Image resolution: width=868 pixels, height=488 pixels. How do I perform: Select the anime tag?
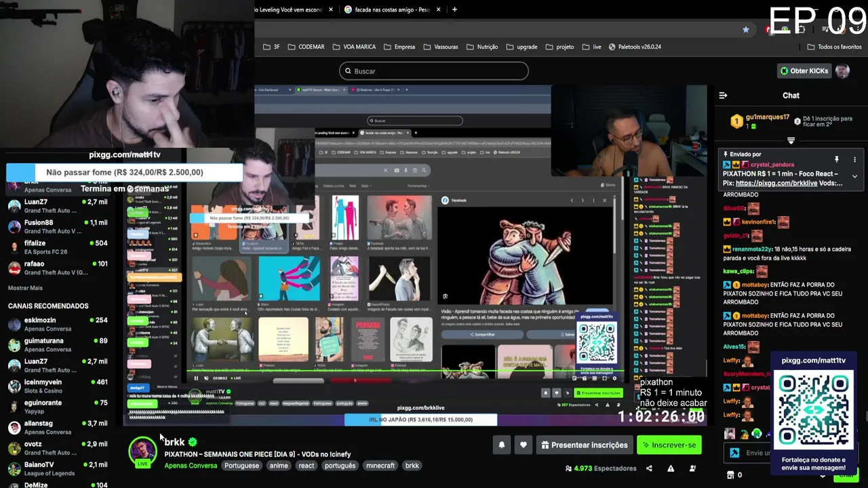point(279,466)
